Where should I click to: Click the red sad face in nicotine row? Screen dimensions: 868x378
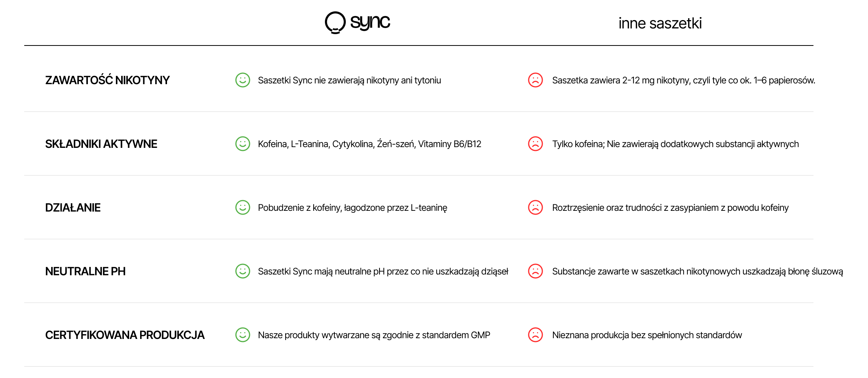(x=535, y=80)
